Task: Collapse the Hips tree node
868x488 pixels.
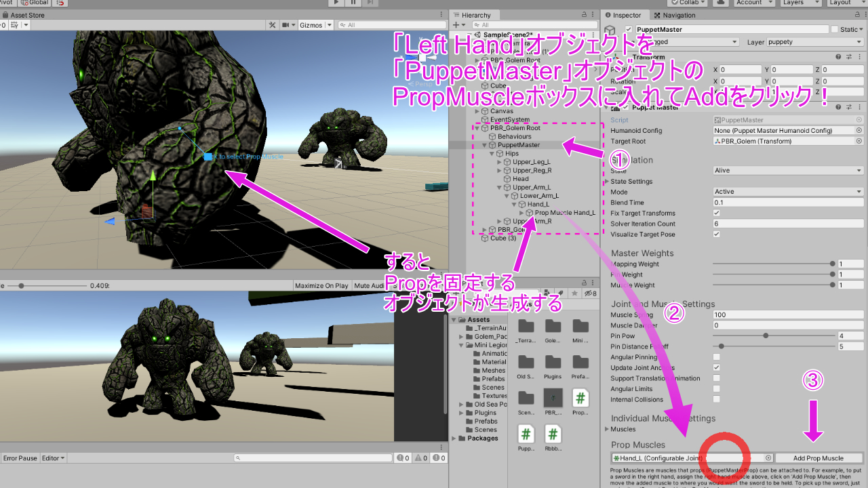Action: tap(492, 154)
